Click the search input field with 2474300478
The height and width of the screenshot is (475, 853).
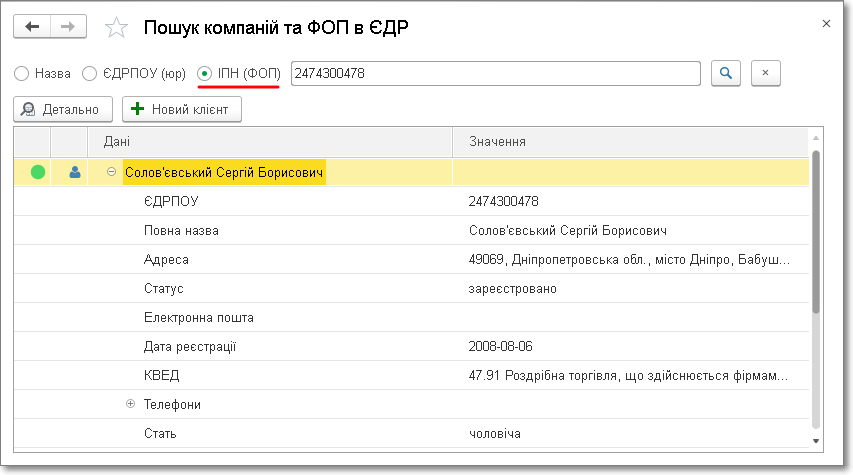(x=495, y=73)
